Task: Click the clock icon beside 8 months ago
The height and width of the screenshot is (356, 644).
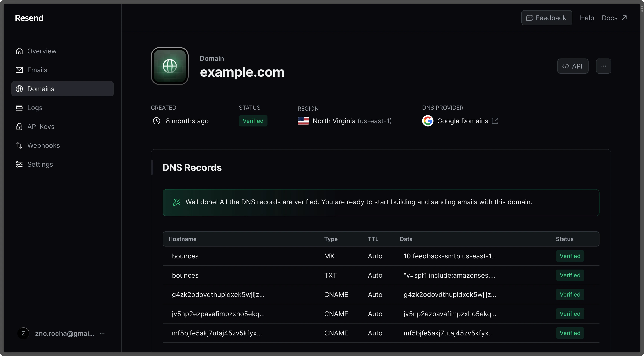Action: 157,121
